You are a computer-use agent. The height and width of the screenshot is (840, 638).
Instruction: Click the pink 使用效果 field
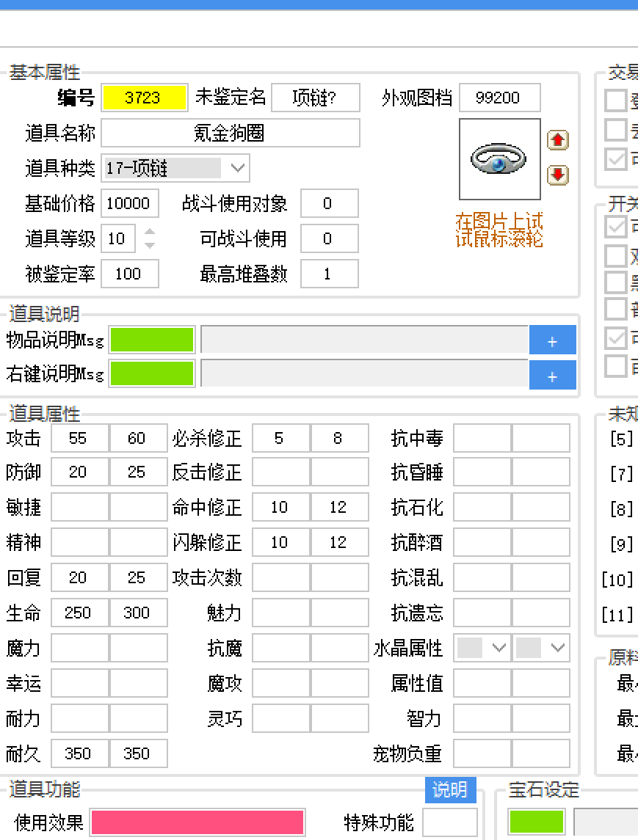point(197,822)
